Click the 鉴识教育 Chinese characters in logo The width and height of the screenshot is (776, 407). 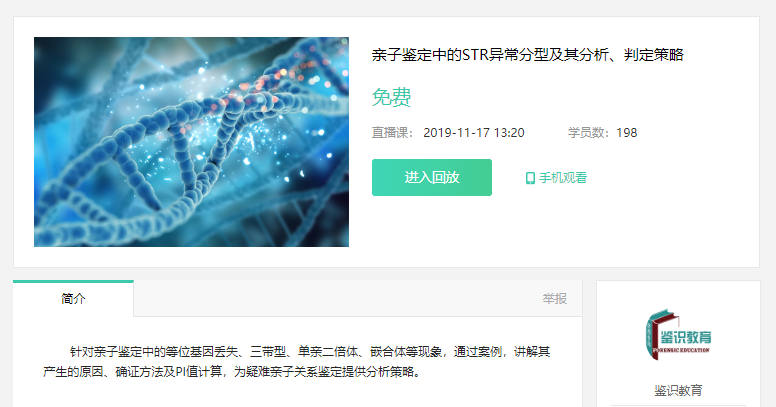[x=686, y=337]
